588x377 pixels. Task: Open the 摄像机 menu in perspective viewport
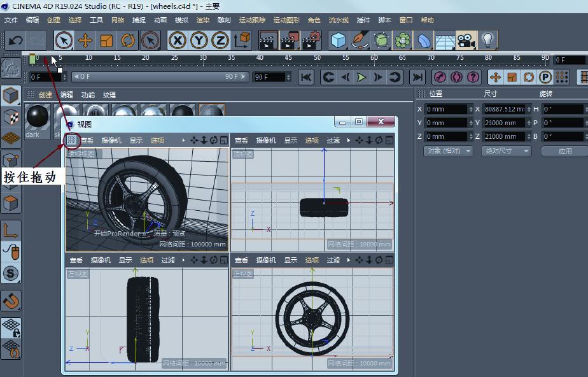[111, 140]
